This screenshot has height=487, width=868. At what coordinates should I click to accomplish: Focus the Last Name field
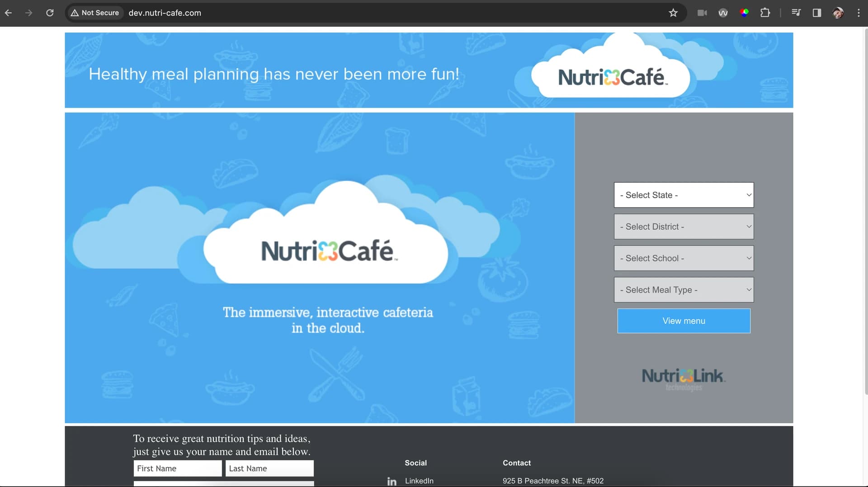click(269, 468)
